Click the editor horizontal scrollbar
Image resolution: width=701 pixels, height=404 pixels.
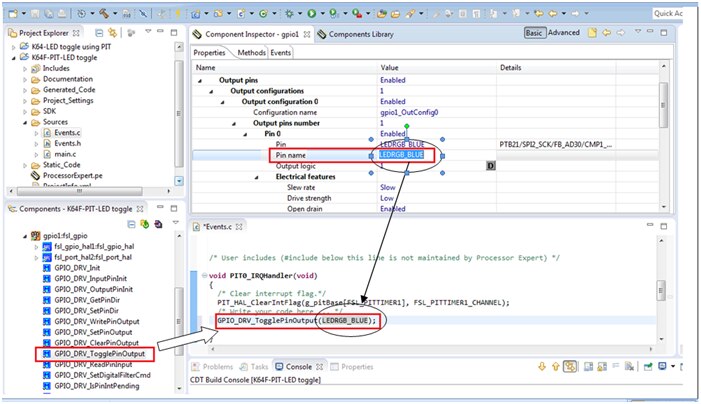(431, 349)
